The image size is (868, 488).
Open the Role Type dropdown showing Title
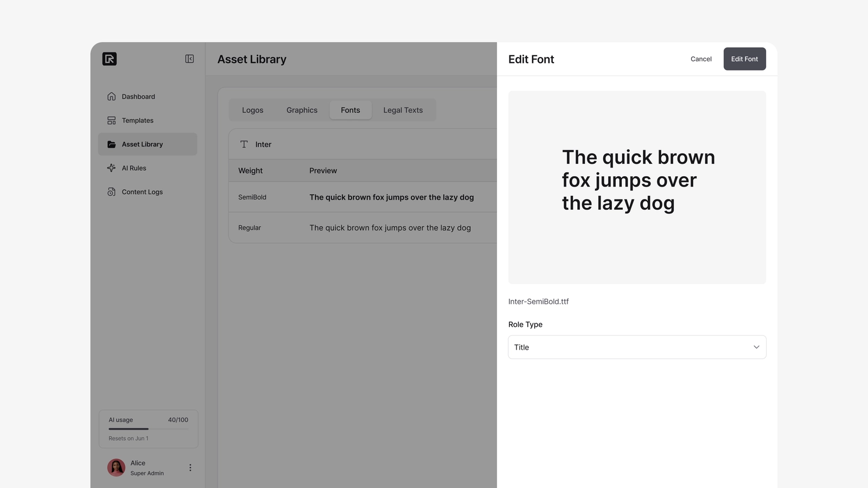[x=637, y=347]
